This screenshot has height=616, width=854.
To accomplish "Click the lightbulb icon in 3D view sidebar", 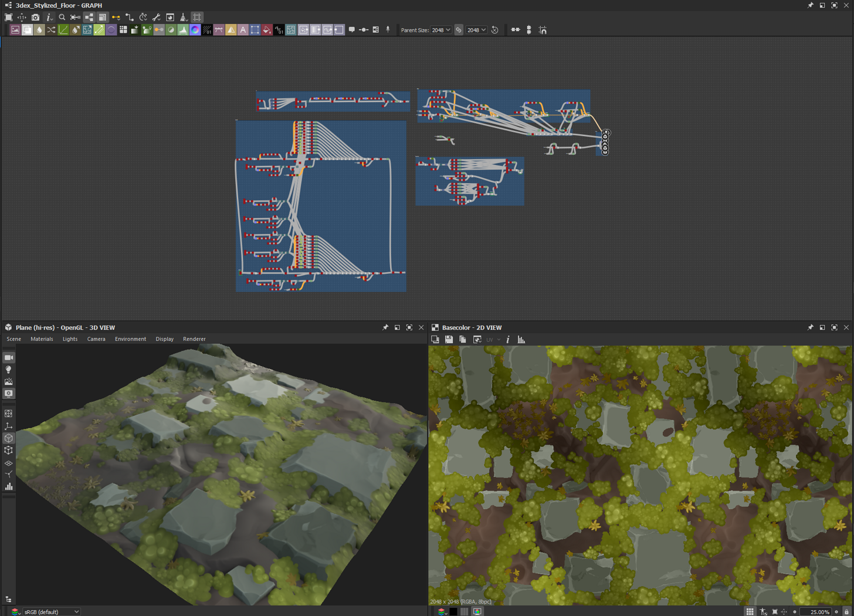I will click(9, 370).
